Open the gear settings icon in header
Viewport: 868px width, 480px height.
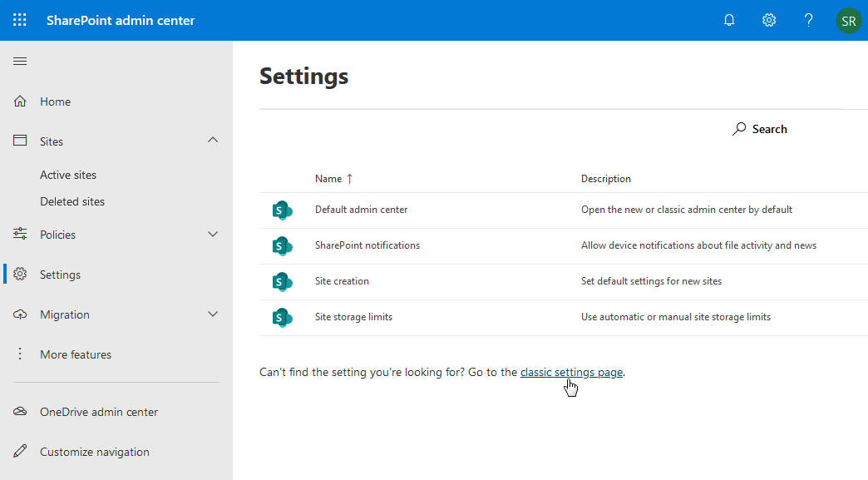pos(769,21)
